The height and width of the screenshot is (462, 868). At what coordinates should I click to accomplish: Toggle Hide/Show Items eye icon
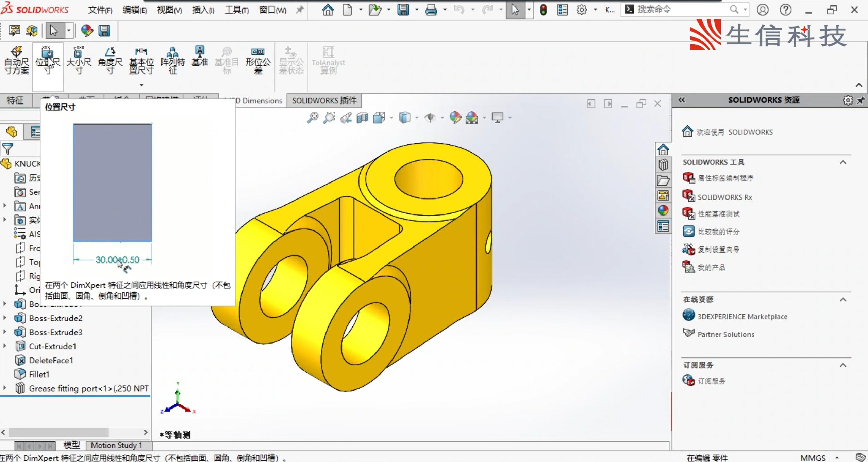coord(430,118)
